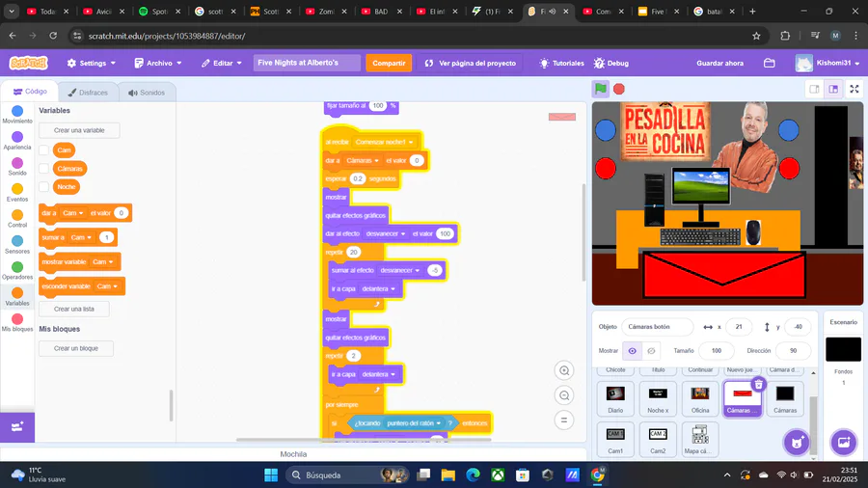This screenshot has height=488, width=868.
Task: Open My Stuff folder icon
Action: tap(769, 63)
